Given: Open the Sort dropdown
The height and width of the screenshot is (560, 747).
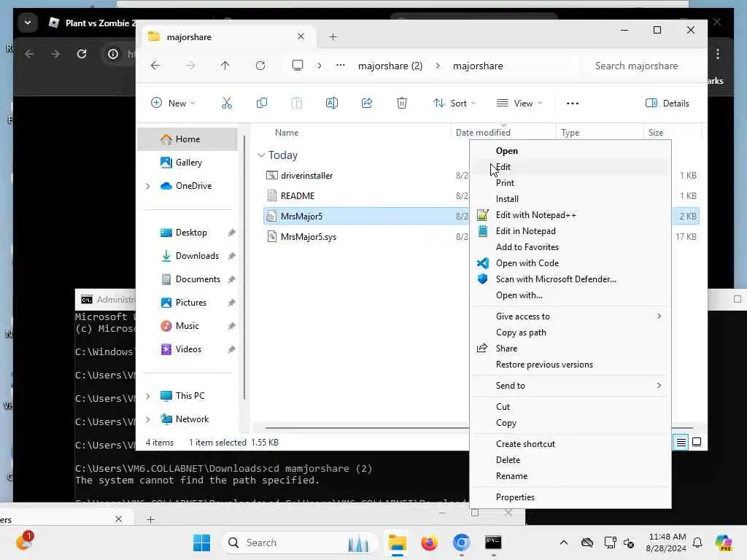Looking at the screenshot, I should tap(454, 104).
